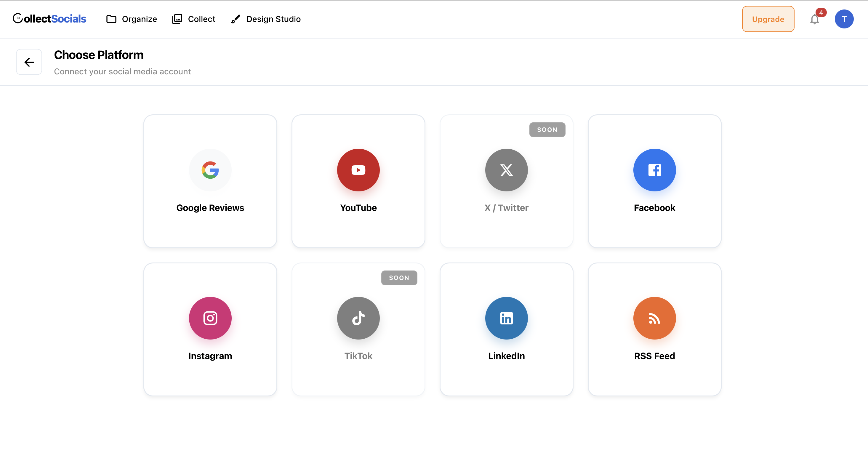The height and width of the screenshot is (461, 868).
Task: Click the X / Twitter platform icon
Action: pos(506,170)
